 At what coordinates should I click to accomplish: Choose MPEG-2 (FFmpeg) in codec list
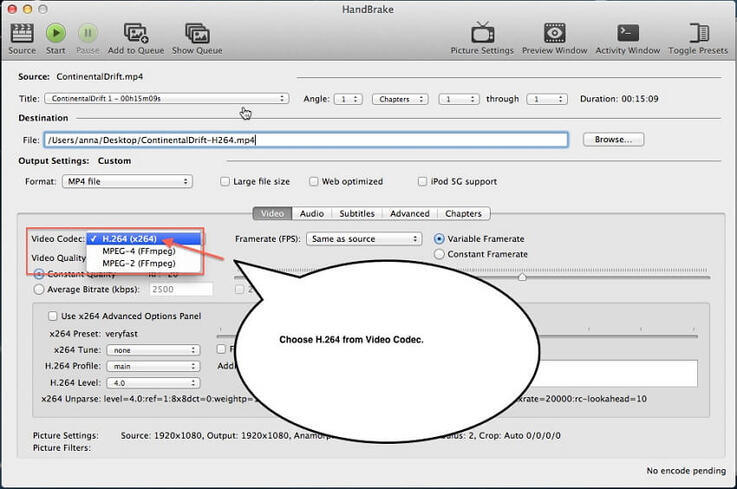click(x=144, y=263)
